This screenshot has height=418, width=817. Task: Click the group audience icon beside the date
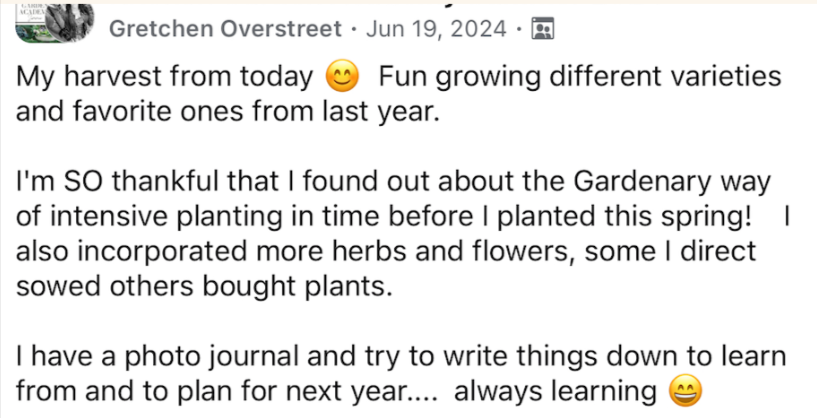click(x=544, y=29)
